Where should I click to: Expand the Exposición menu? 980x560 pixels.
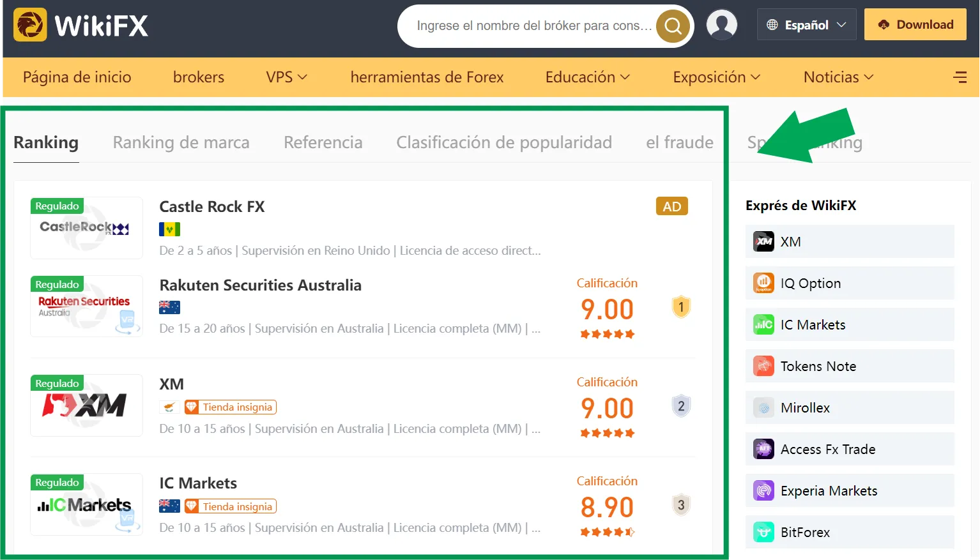tap(717, 77)
